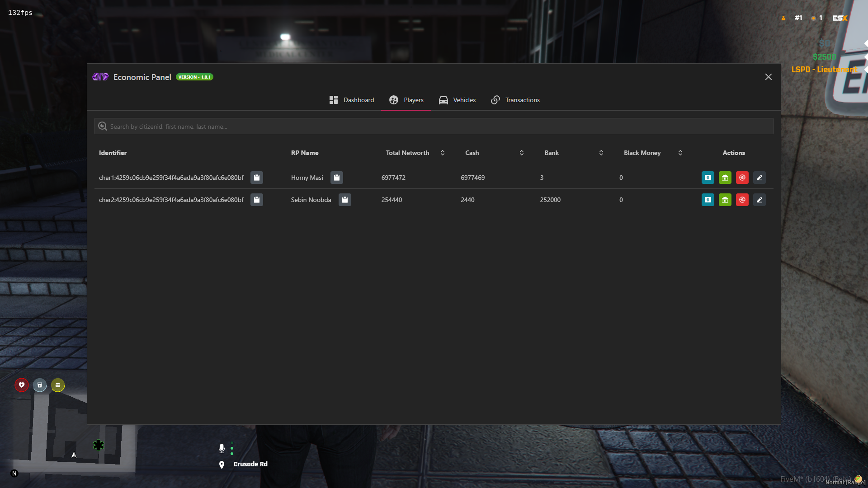The width and height of the screenshot is (868, 488).
Task: Sort table by Total Networth
Action: [x=443, y=153]
